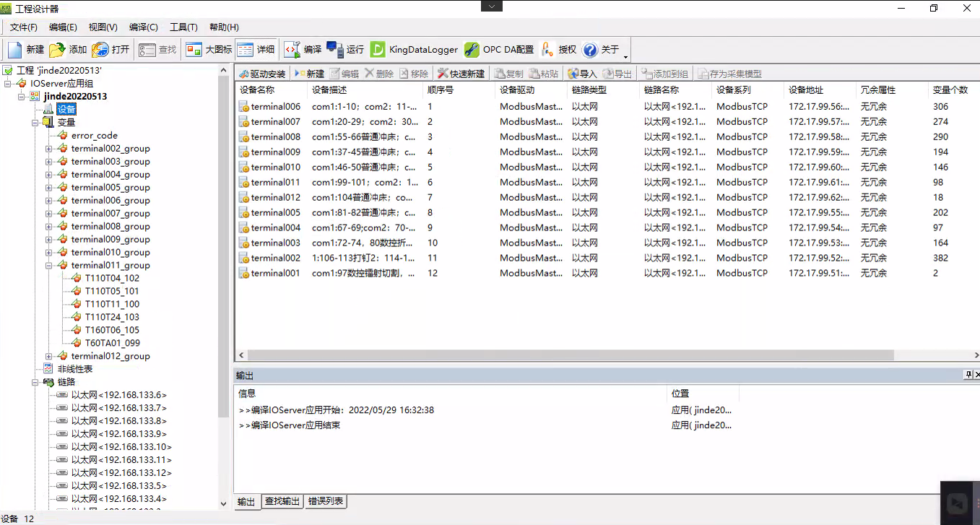Click the 查找 search toolbar icon
980x525 pixels.
(157, 50)
